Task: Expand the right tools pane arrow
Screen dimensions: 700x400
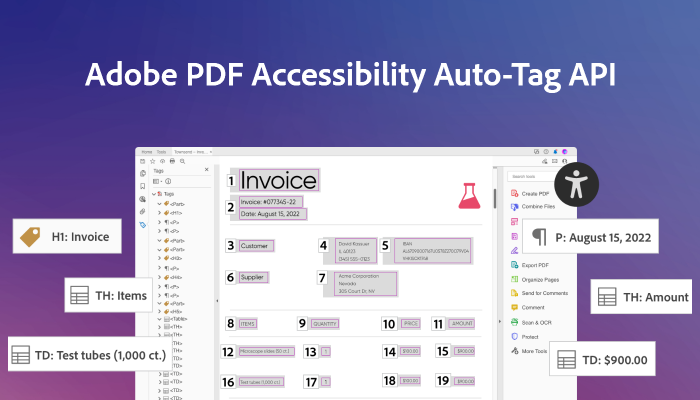Action: coord(500,321)
